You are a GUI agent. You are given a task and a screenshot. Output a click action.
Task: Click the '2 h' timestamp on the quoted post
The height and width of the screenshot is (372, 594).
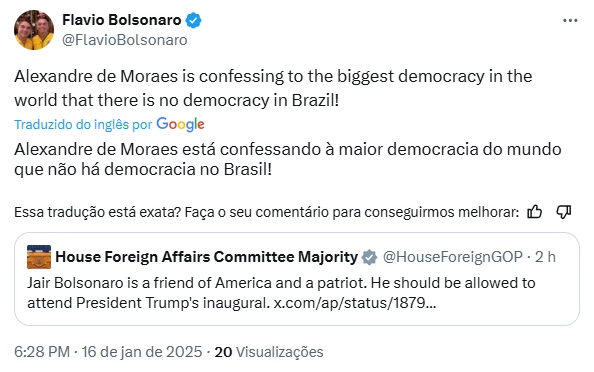545,257
